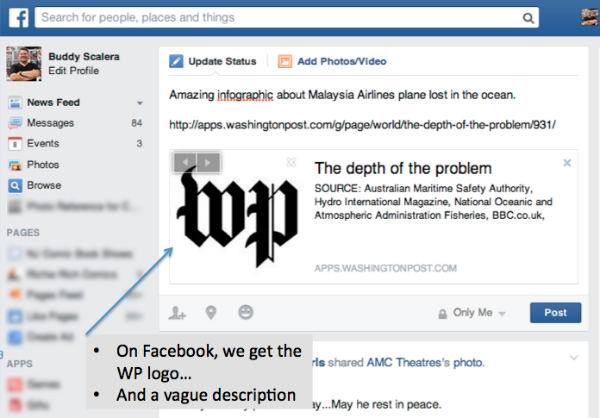Open News Feed in sidebar
Viewport: 600px width, 418px height.
(53, 103)
